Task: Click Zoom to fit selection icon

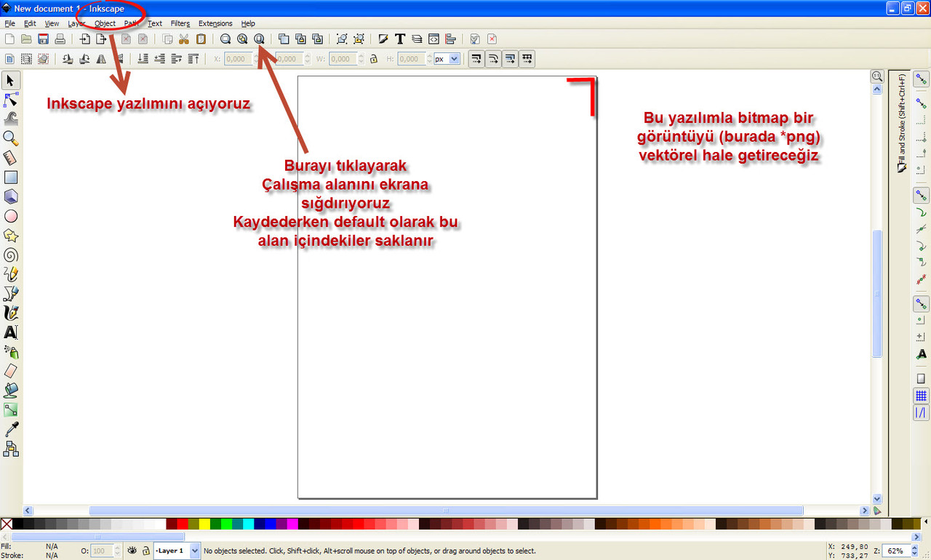Action: 225,39
